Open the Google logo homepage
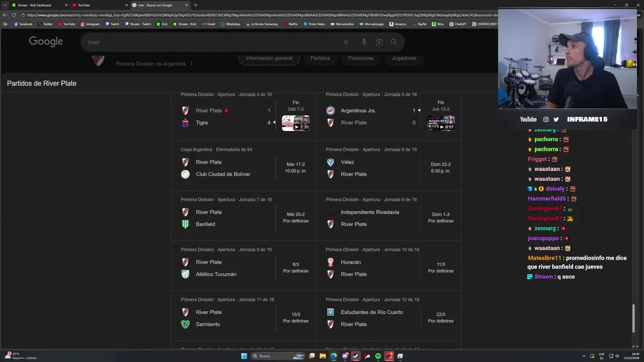Image resolution: width=644 pixels, height=362 pixels. (x=46, y=42)
